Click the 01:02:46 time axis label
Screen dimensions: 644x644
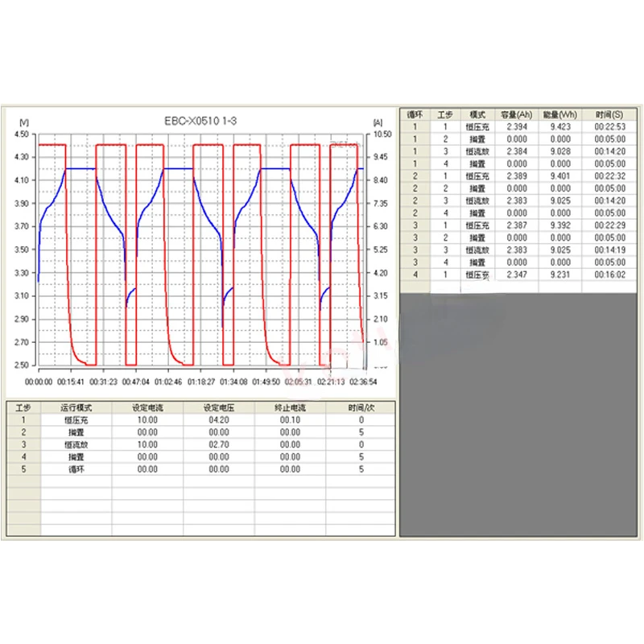click(x=168, y=382)
